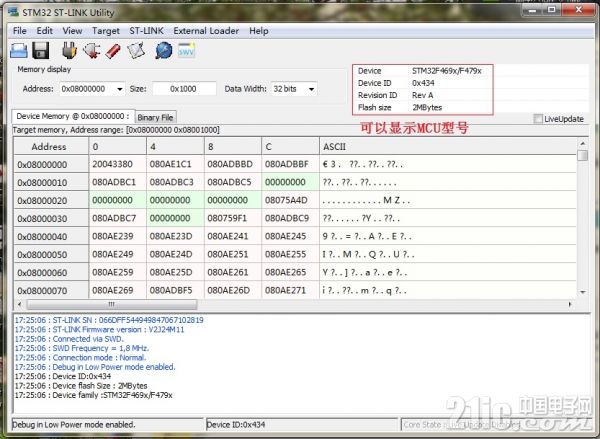
Task: Click column header C of the memory table
Action: [x=290, y=147]
